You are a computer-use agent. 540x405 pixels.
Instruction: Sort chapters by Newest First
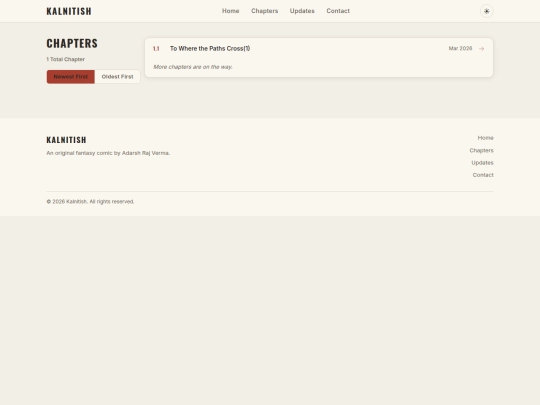pyautogui.click(x=71, y=77)
